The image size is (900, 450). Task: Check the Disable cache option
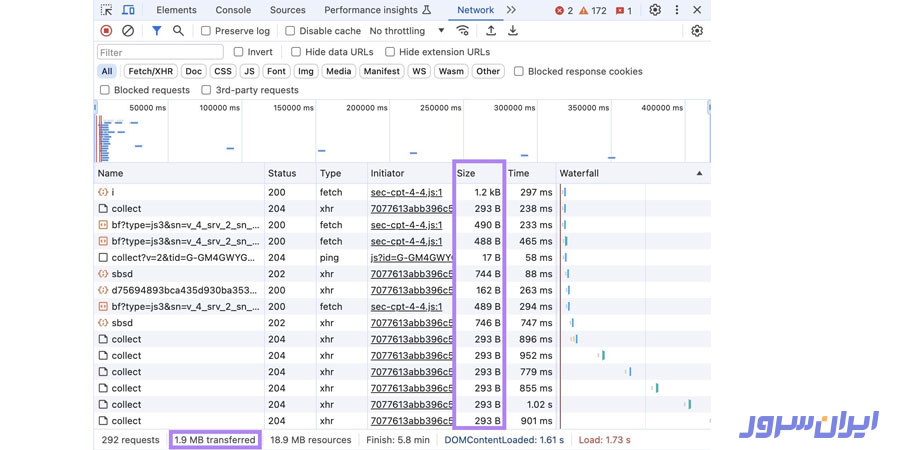tap(292, 31)
